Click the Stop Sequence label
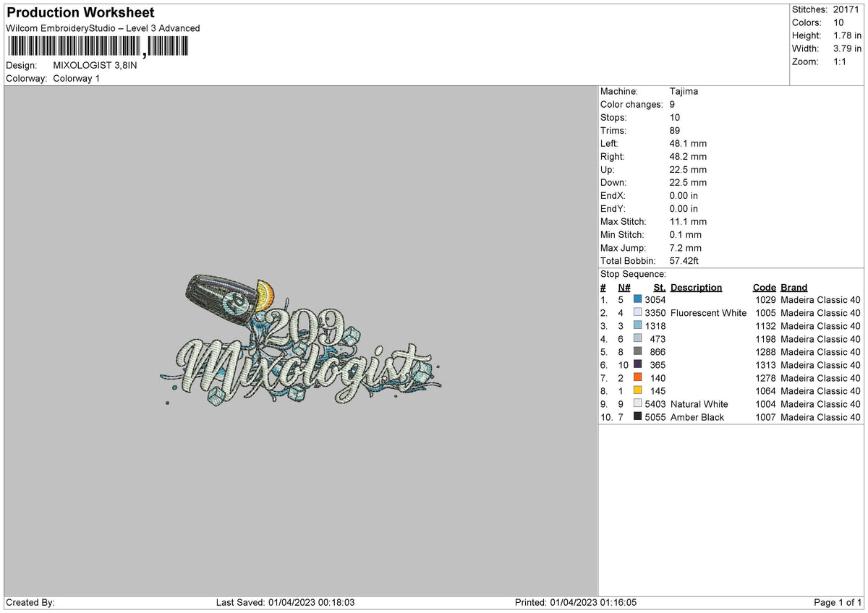 tap(633, 274)
